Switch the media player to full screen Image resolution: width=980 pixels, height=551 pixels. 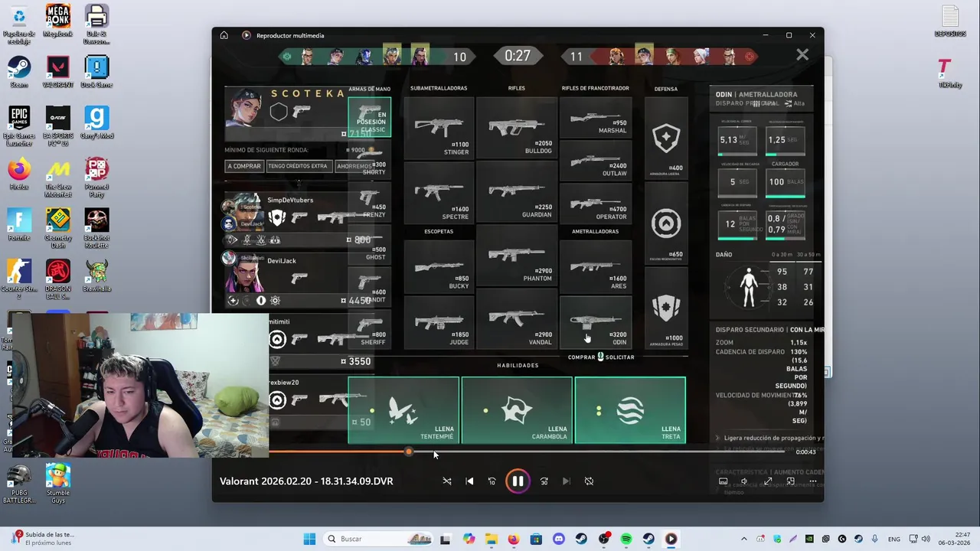[x=768, y=481]
